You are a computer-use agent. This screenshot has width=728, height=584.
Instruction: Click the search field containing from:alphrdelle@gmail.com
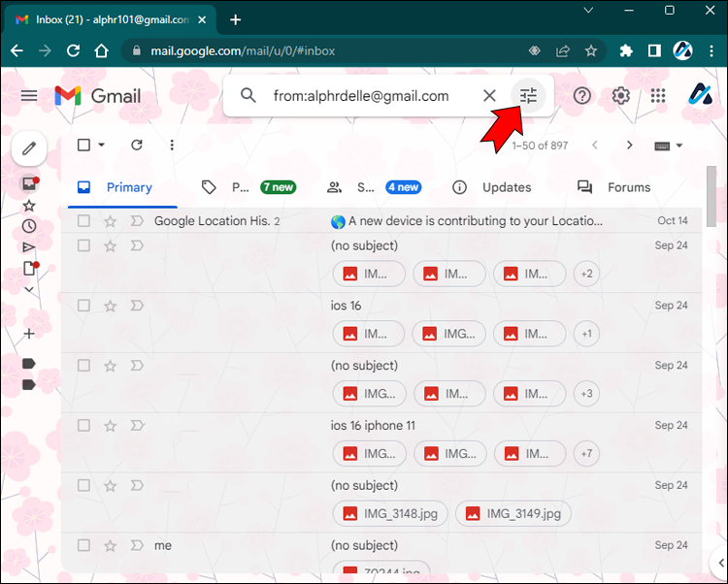361,96
